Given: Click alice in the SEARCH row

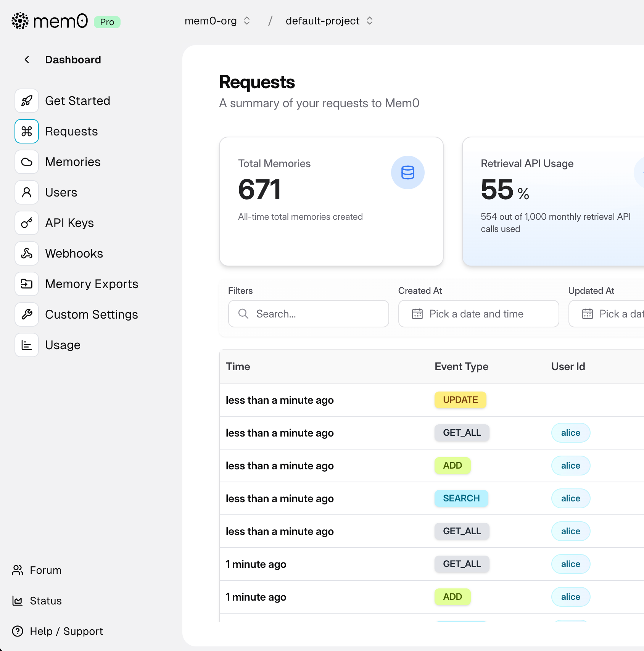Looking at the screenshot, I should point(570,498).
